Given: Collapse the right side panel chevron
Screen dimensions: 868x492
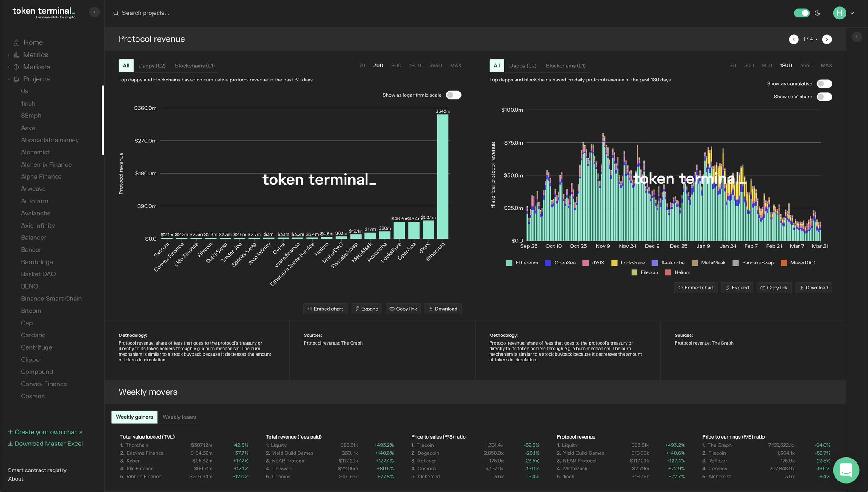Looking at the screenshot, I should 857,37.
